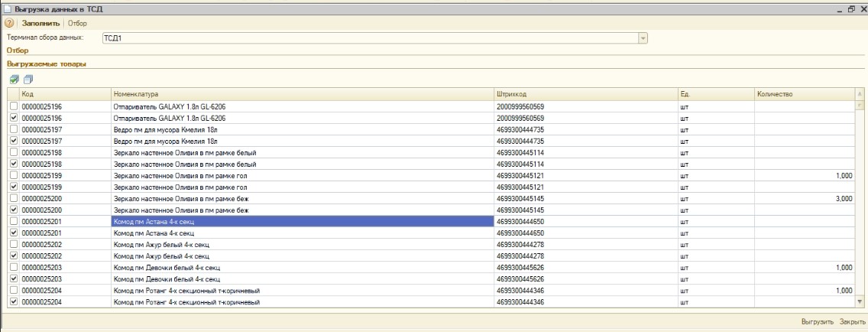Tick the checkbox of the row with quantity 3,000

[12, 198]
